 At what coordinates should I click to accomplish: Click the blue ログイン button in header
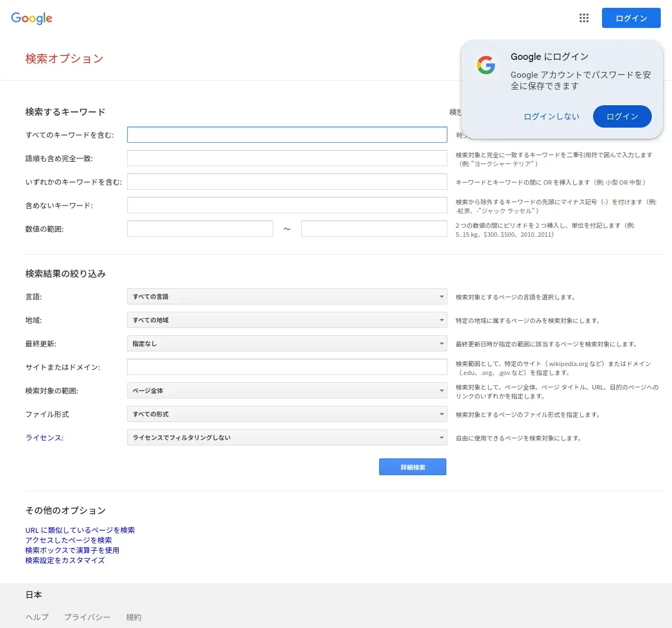pyautogui.click(x=631, y=18)
